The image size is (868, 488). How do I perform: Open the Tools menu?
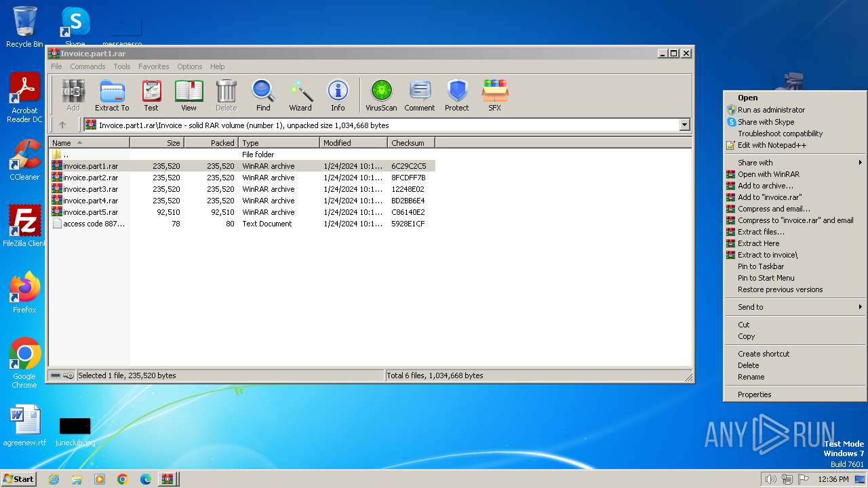point(122,66)
